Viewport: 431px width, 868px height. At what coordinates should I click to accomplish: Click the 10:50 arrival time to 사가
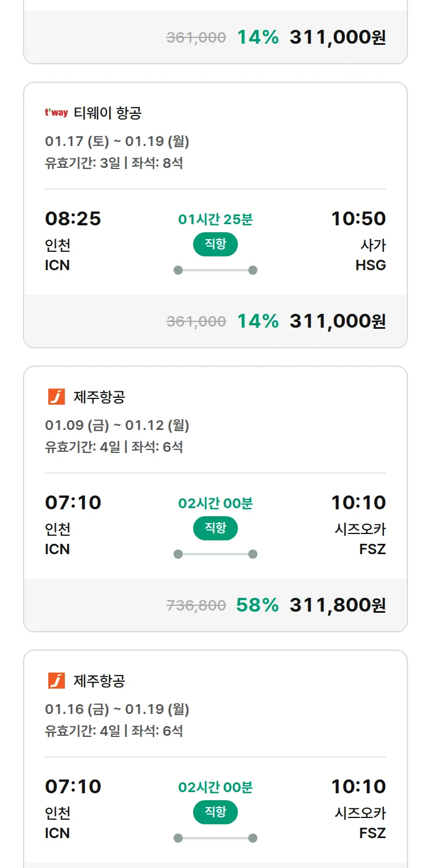pyautogui.click(x=358, y=218)
